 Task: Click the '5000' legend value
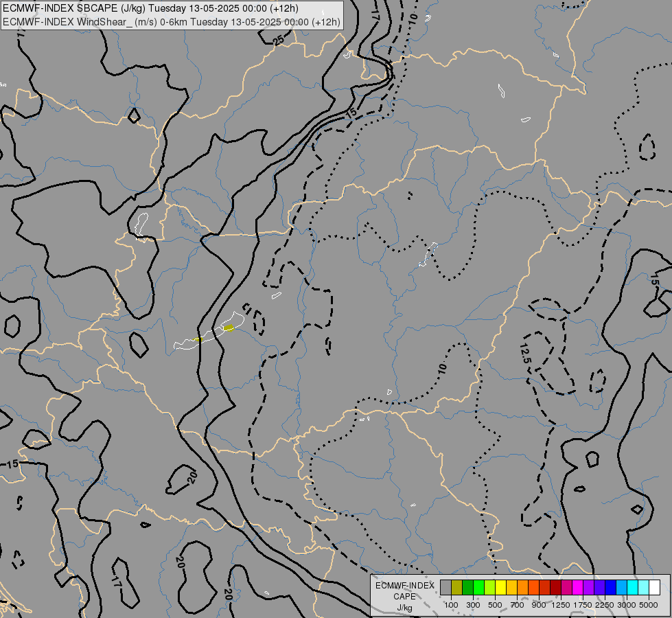649,605
